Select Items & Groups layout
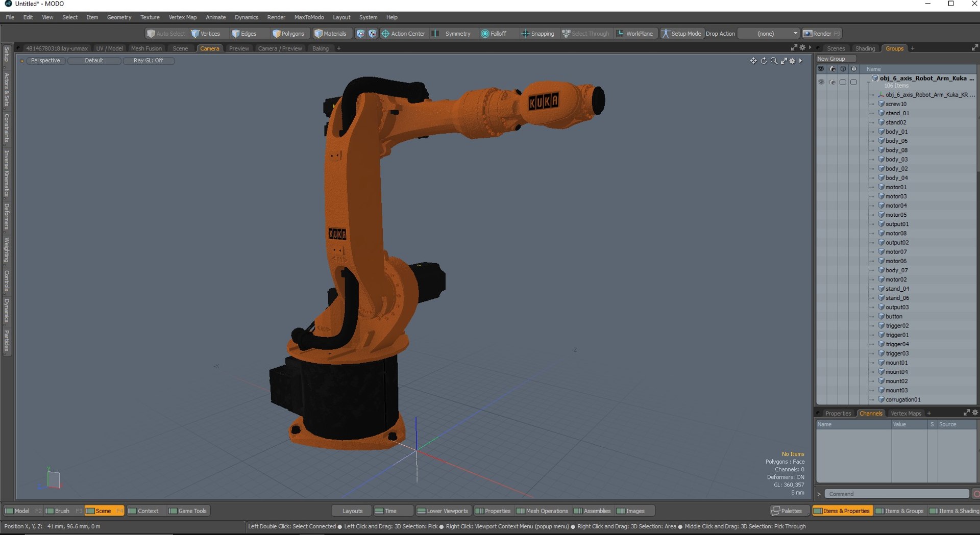The image size is (980, 535). tap(899, 511)
